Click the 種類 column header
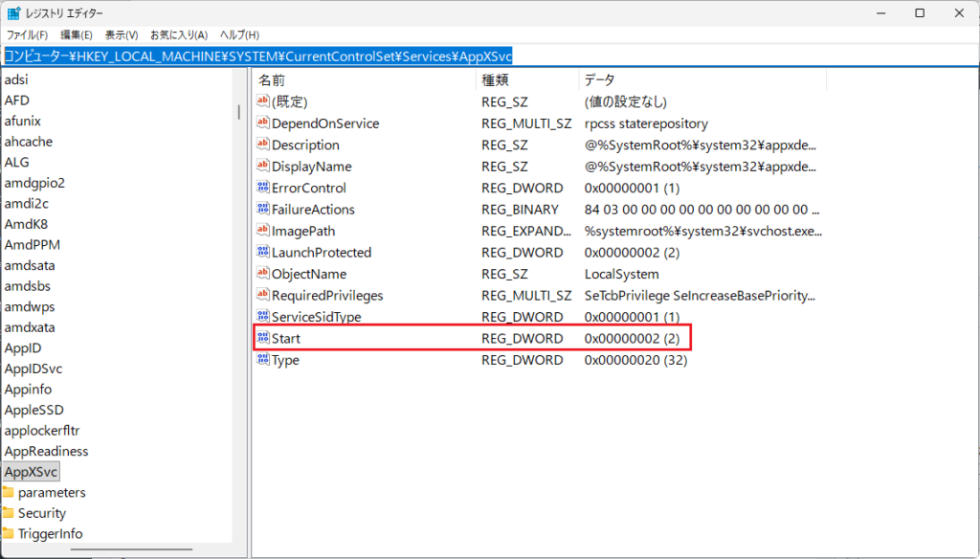This screenshot has width=980, height=559. coord(495,80)
